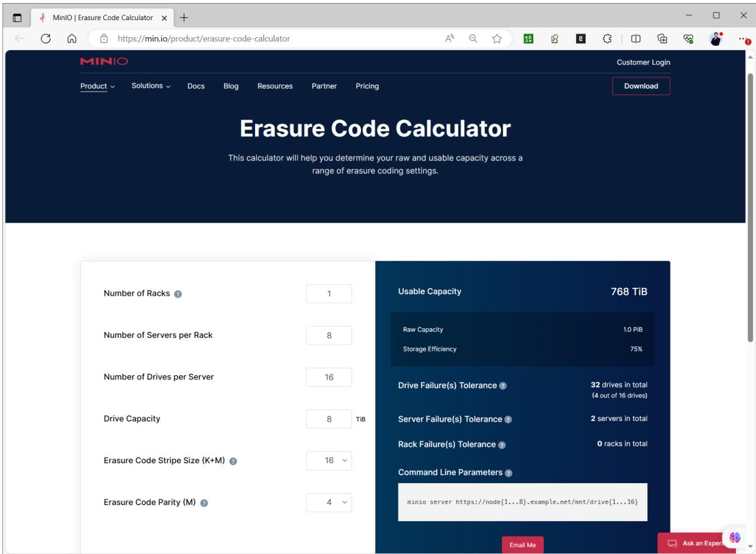Activate read aloud icon in address bar
Image resolution: width=756 pixels, height=554 pixels.
click(x=450, y=38)
